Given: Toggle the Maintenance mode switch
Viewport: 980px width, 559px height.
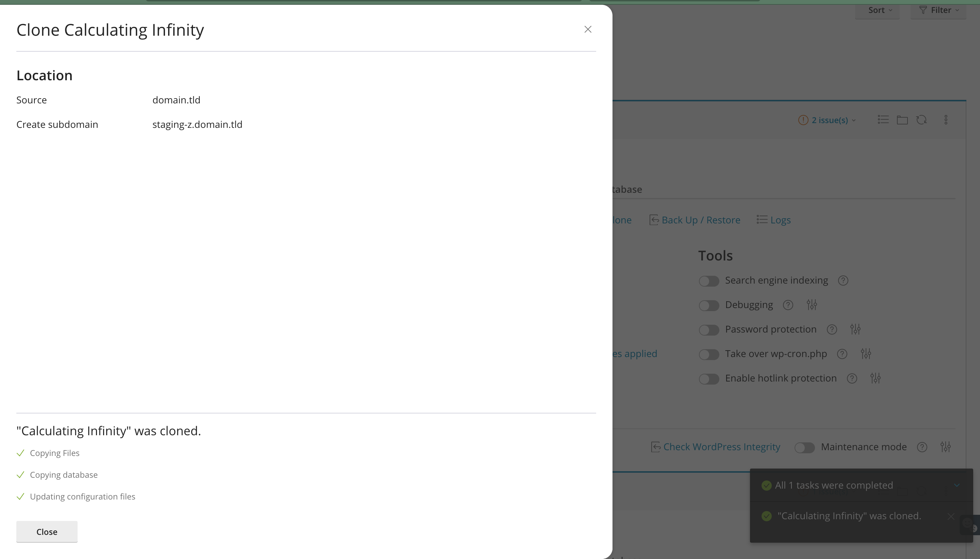Looking at the screenshot, I should (804, 448).
